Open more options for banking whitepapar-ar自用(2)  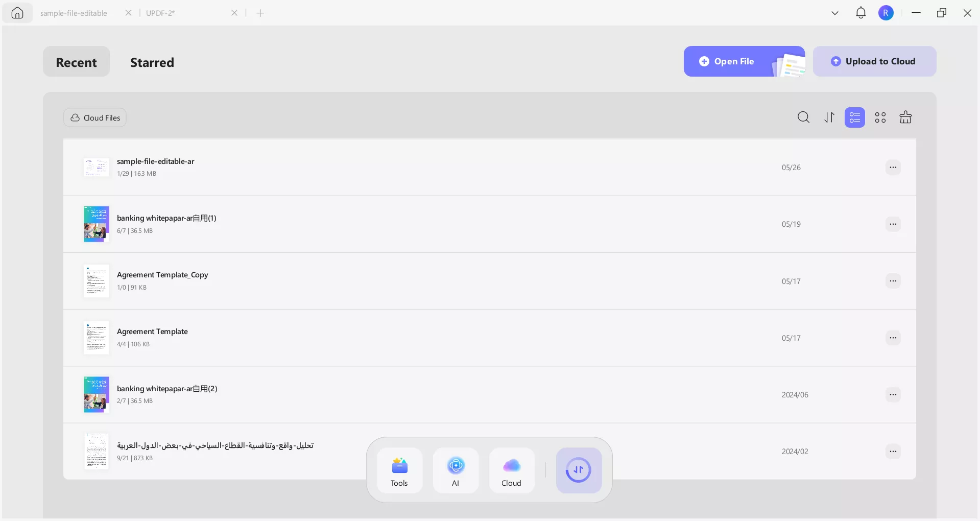[x=893, y=394]
